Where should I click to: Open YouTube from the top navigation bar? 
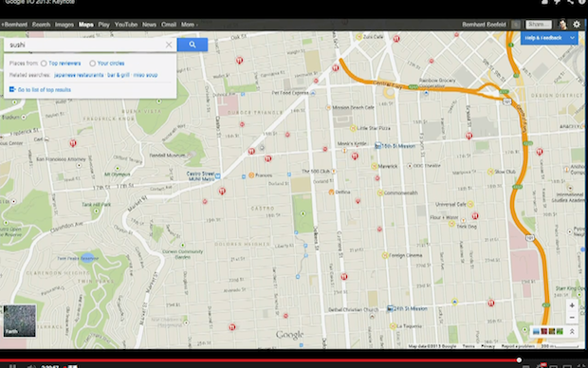click(x=125, y=25)
